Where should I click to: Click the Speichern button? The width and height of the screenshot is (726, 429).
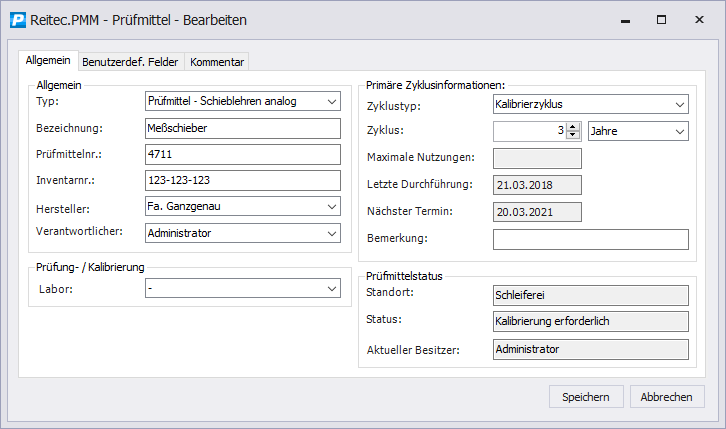coord(586,397)
